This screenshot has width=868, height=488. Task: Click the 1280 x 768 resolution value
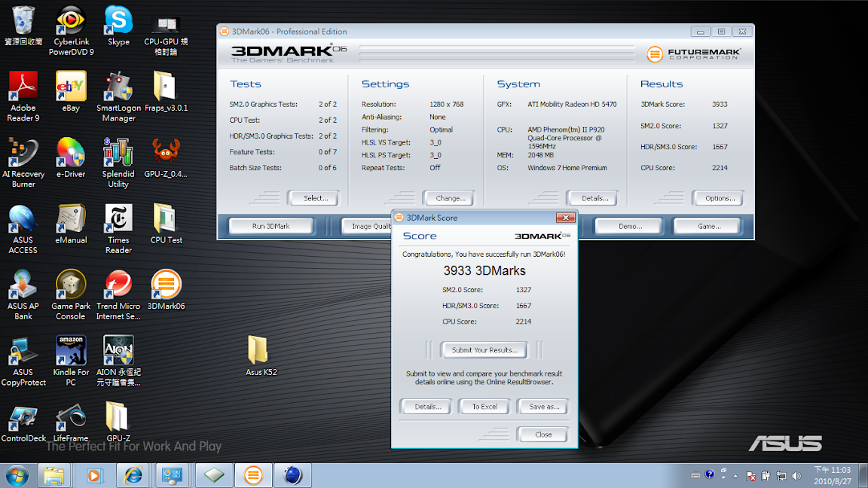tap(446, 104)
